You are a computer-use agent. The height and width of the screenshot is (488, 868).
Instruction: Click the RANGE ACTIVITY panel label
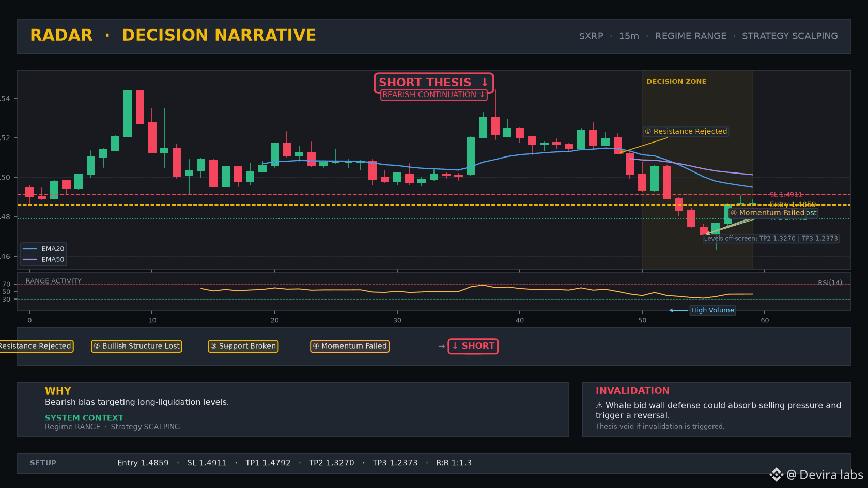pos(54,281)
